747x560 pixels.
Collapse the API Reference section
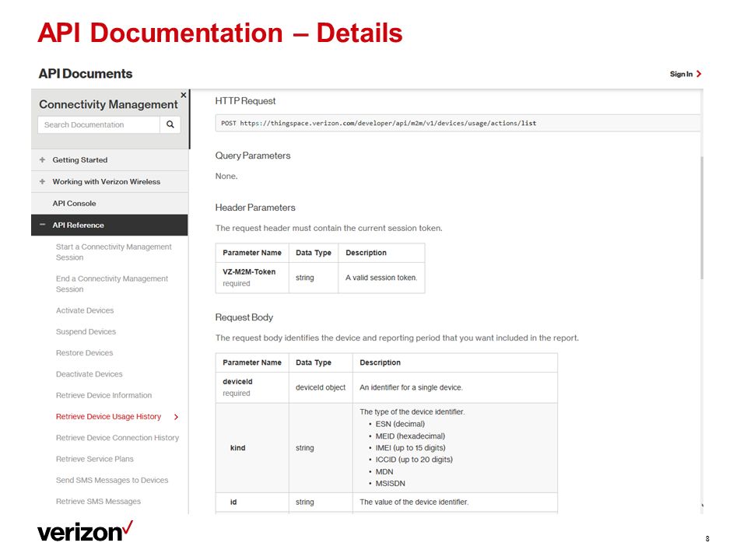pyautogui.click(x=42, y=225)
